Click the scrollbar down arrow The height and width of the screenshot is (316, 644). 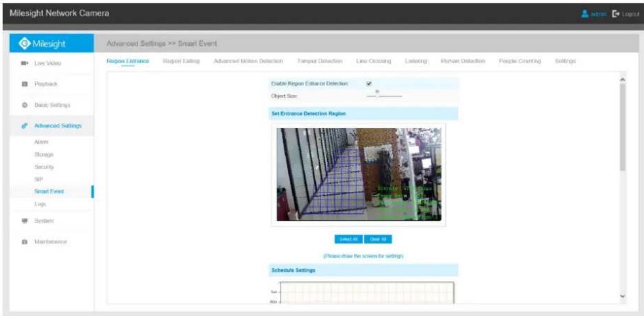coord(623,297)
